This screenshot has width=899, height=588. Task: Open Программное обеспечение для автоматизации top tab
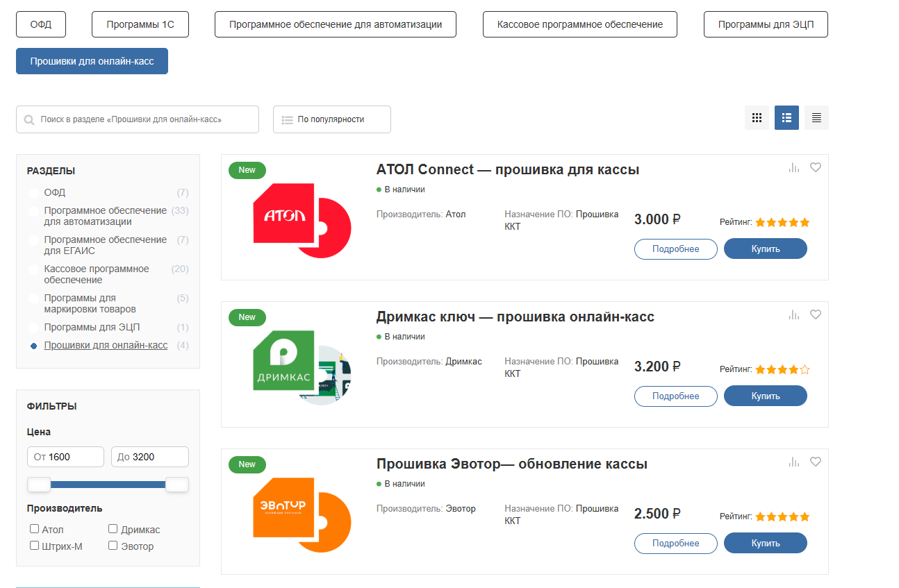336,24
